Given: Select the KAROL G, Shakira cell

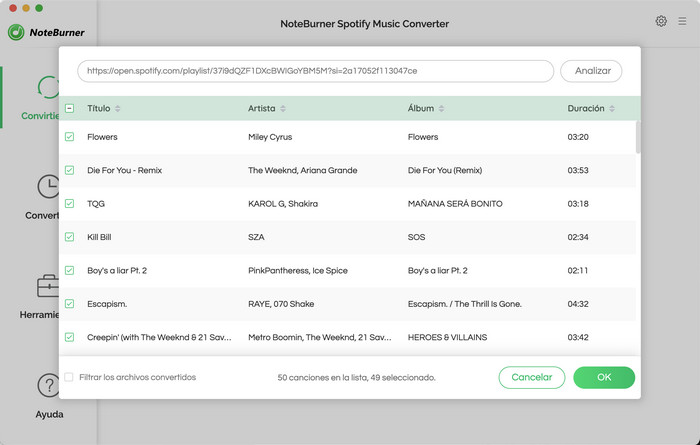Looking at the screenshot, I should point(283,204).
